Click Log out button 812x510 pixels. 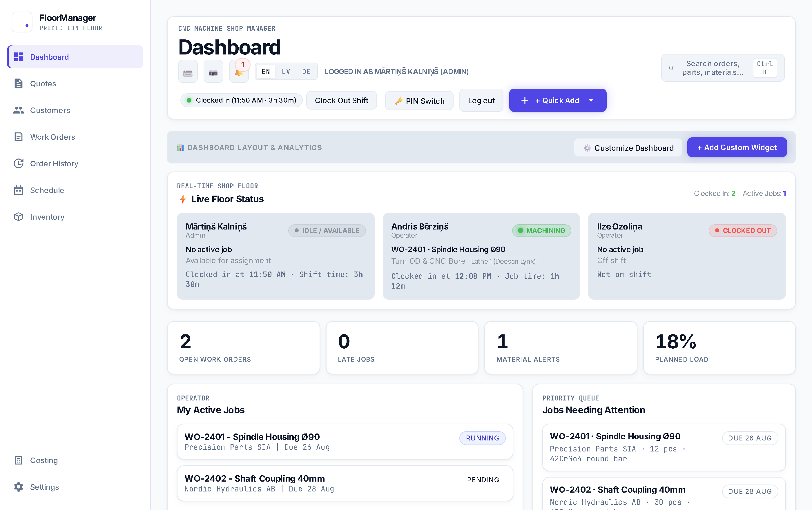tap(481, 100)
